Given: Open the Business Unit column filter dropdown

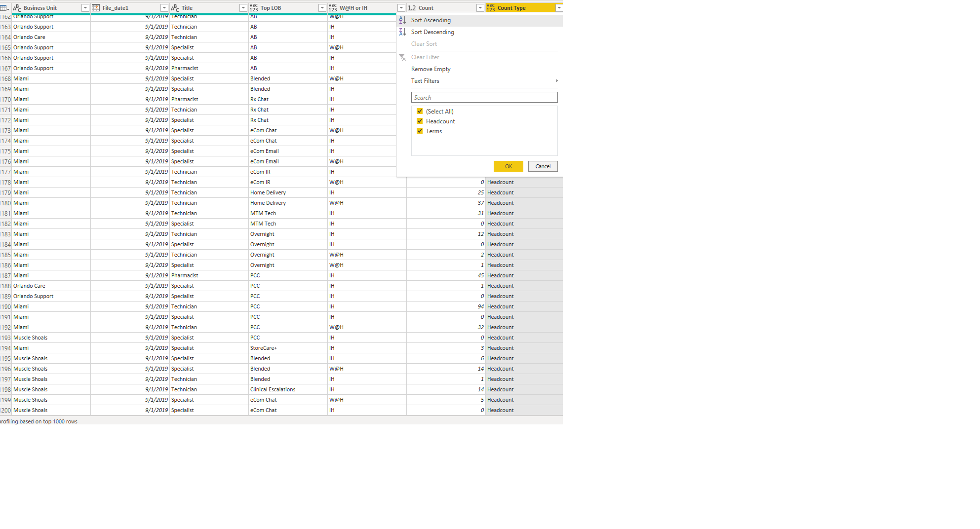Looking at the screenshot, I should click(x=85, y=8).
